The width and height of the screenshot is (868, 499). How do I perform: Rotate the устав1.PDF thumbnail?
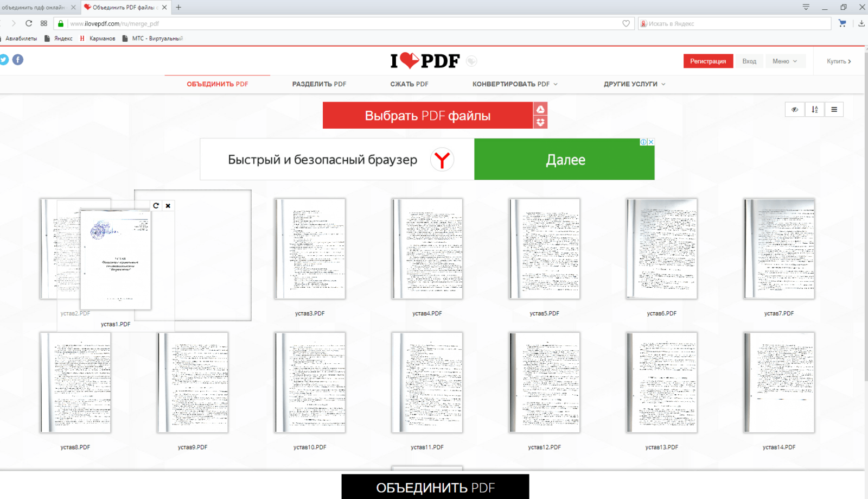(x=156, y=205)
